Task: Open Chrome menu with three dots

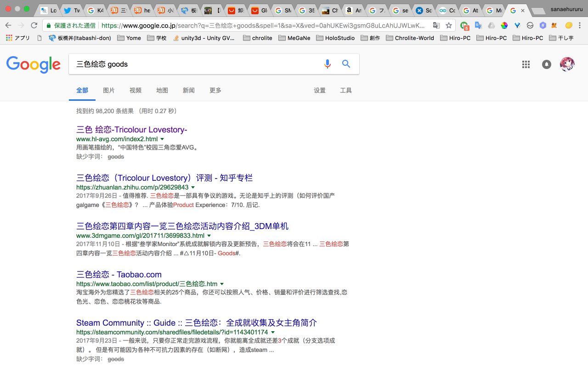Action: click(x=580, y=25)
